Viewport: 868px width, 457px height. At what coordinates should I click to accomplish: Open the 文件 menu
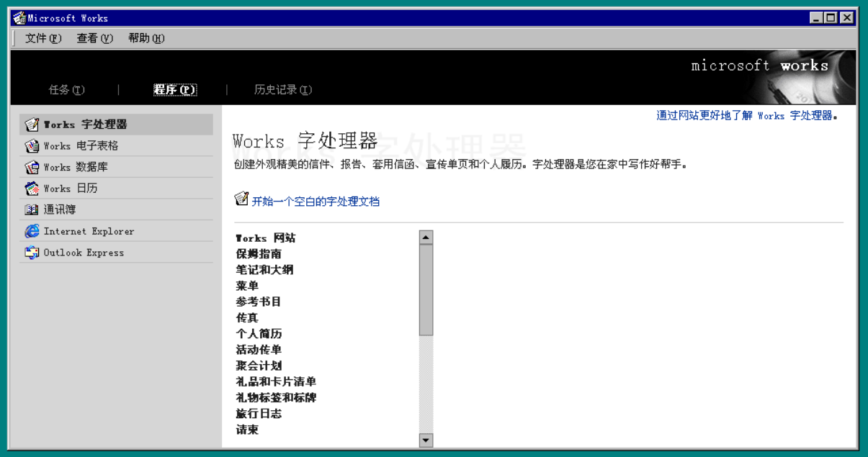pos(43,38)
